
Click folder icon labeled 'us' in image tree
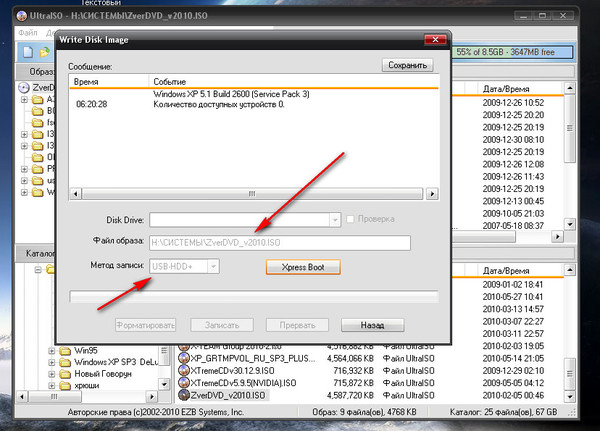pos(38,180)
